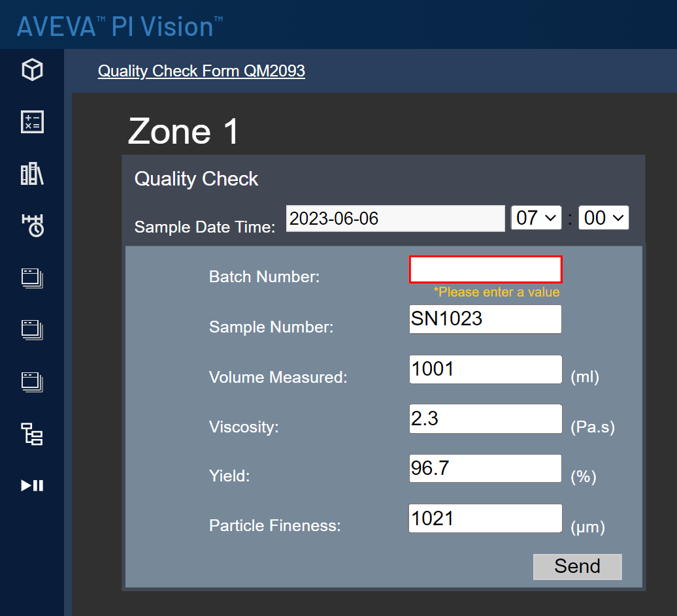The width and height of the screenshot is (677, 616).
Task: Select the Assets cube icon in the sidebar
Action: coord(31,69)
